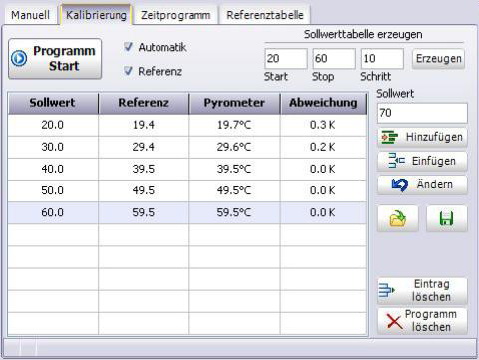Toggle the Automatik checkbox

click(x=128, y=47)
